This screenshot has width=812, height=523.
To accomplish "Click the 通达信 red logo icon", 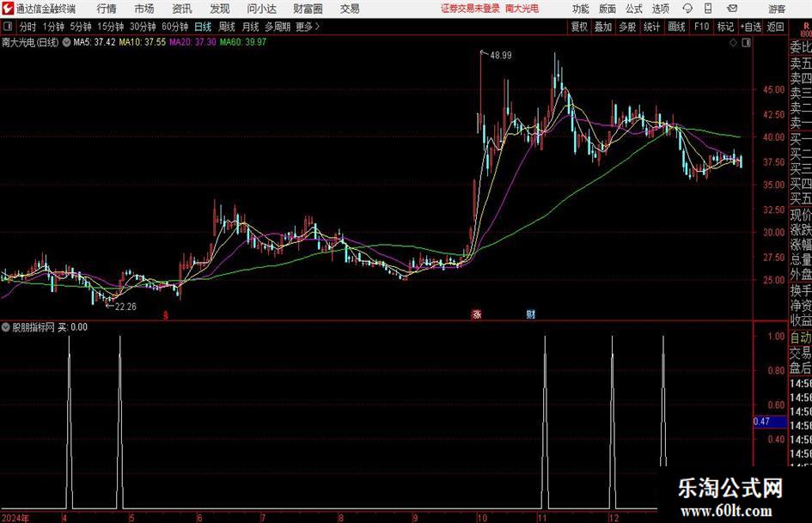I will pos(8,9).
